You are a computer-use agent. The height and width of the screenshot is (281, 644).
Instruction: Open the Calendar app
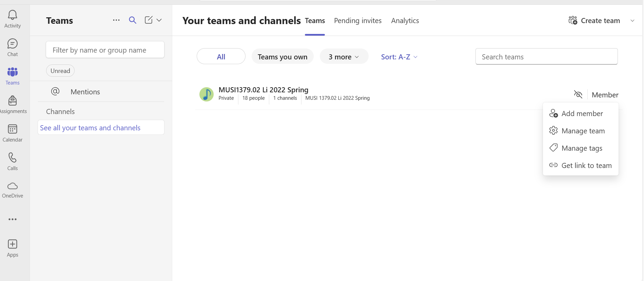(13, 133)
